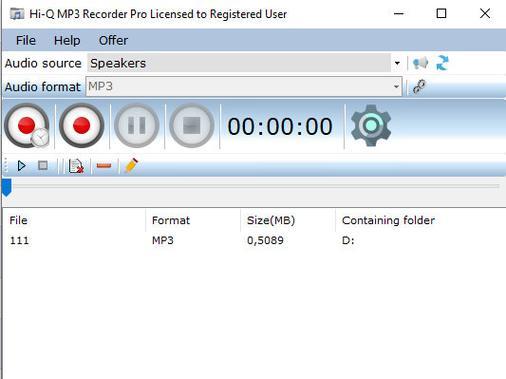
Task: Close the Hi-Q MP3 Recorder window
Action: (485, 14)
